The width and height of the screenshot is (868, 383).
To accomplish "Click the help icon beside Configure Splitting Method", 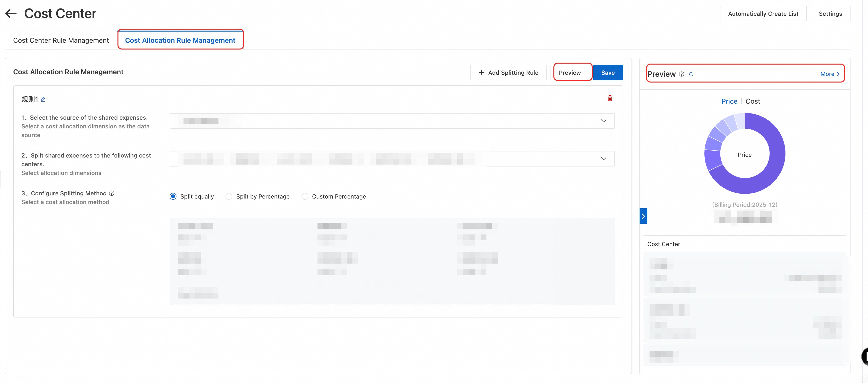I will [x=111, y=193].
